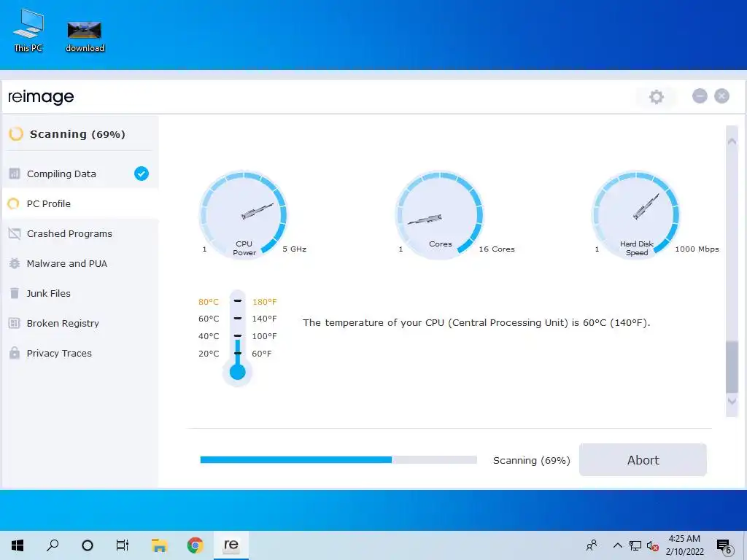
Task: Click the scrollbar down arrow
Action: pos(732,402)
